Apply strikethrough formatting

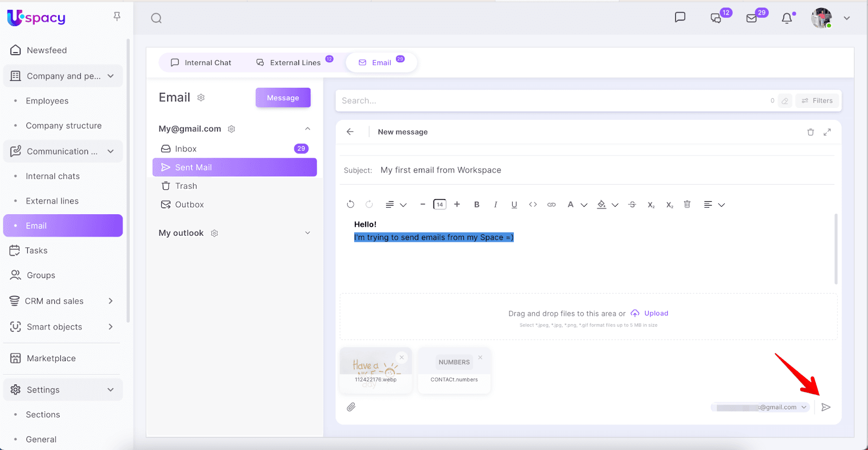tap(632, 204)
